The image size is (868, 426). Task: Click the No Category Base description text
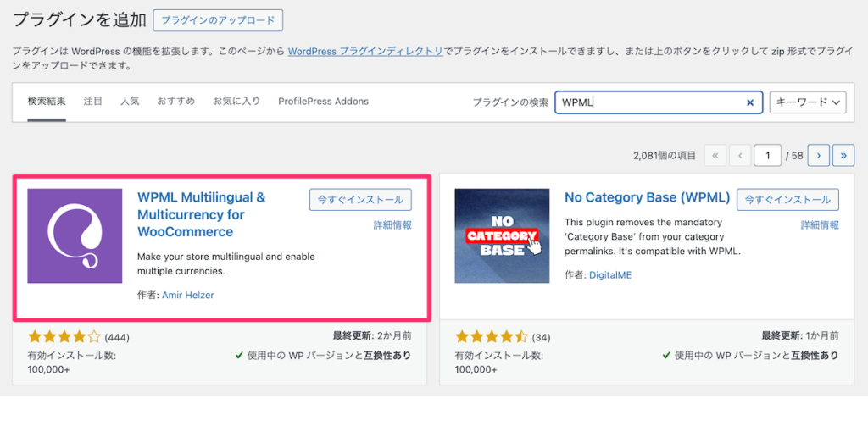[x=653, y=237]
